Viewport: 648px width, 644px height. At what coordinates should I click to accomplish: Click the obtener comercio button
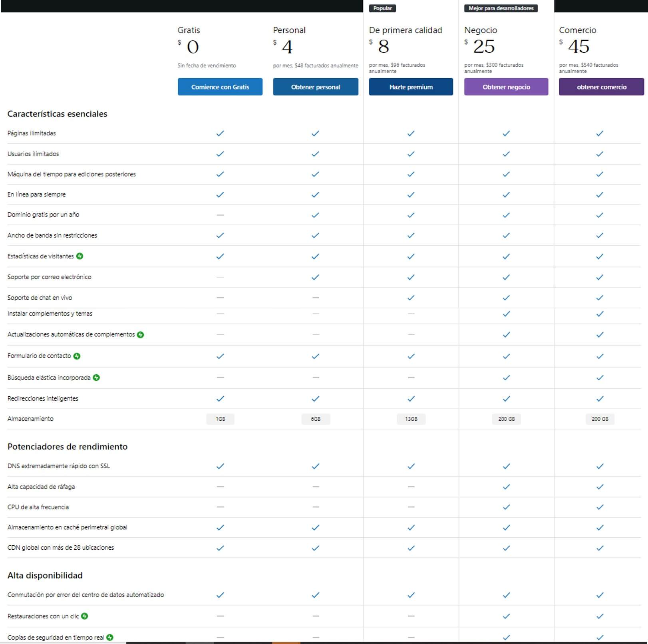click(601, 87)
